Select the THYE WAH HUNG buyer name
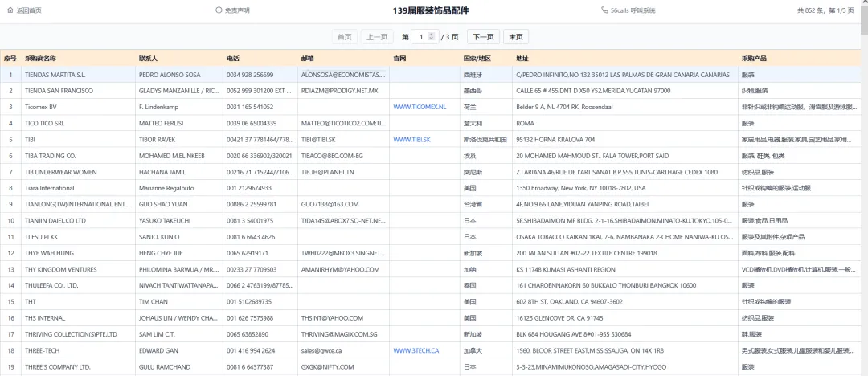868x376 pixels. 50,253
